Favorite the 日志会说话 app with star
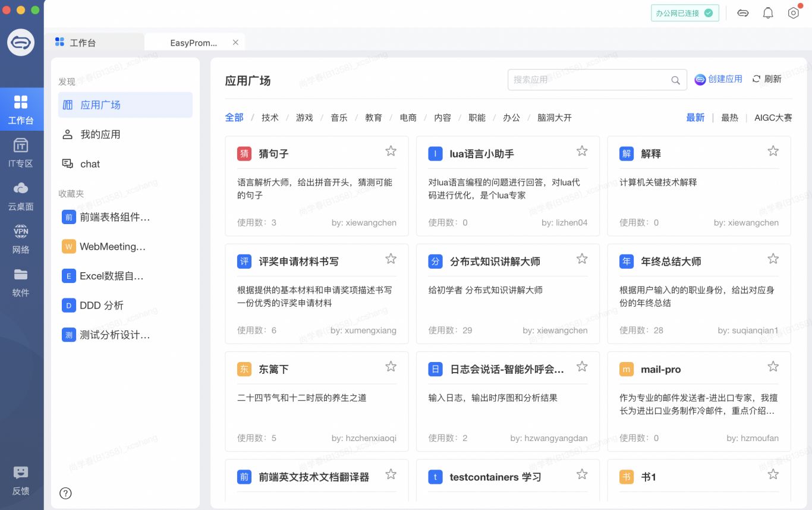The image size is (812, 510). click(x=582, y=366)
